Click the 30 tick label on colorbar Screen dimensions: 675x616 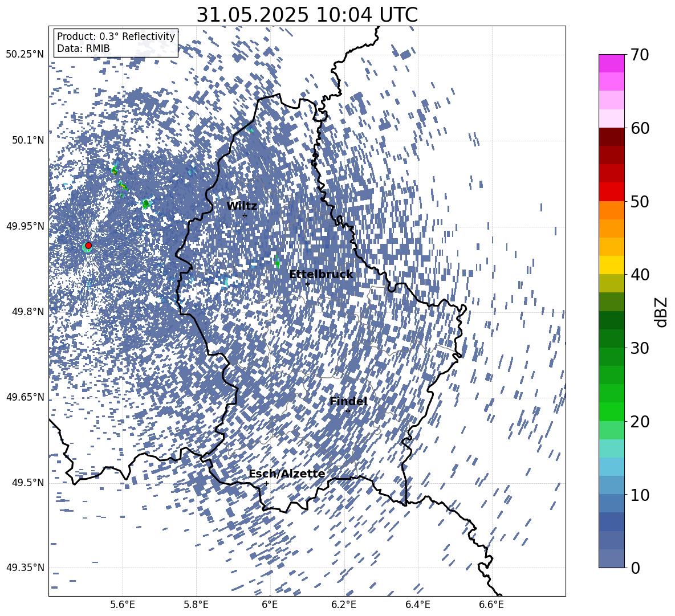tap(639, 348)
